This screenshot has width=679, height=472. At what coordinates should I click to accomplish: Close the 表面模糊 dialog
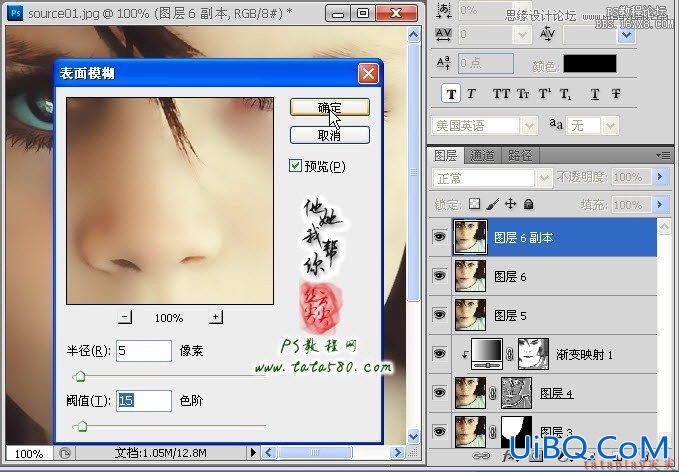(368, 73)
